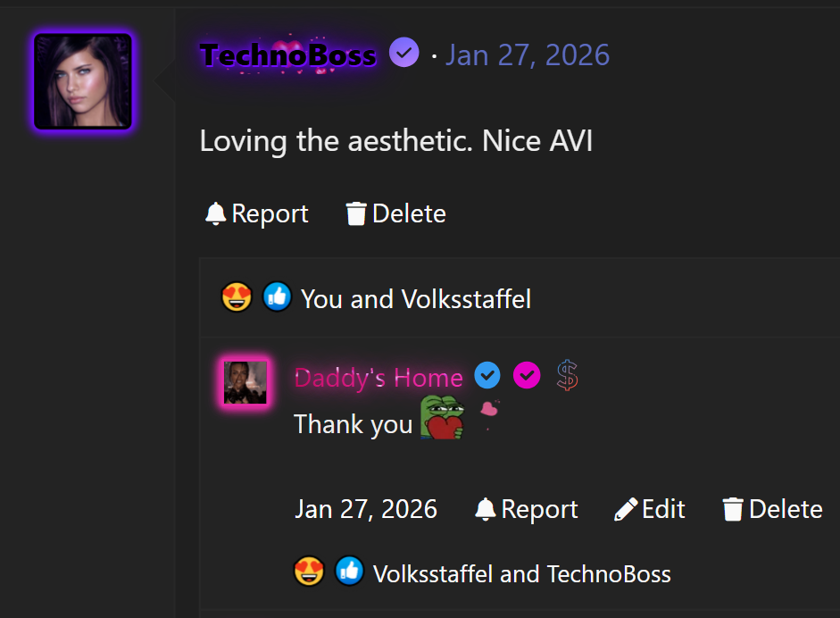Viewport: 840px width, 618px height.
Task: Click the dollar sign badge next to Daddy's Home
Action: [x=567, y=375]
